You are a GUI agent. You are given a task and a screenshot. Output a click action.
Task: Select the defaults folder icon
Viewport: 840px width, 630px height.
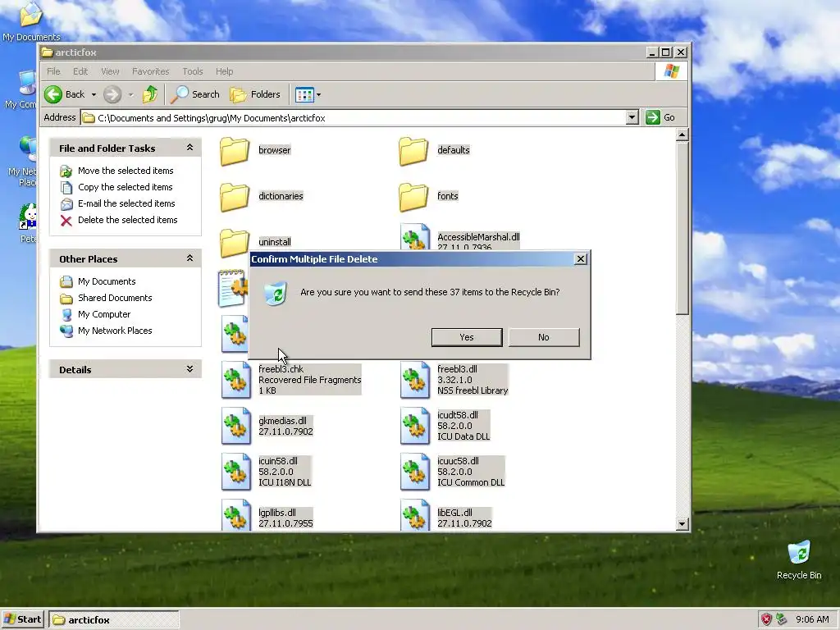pyautogui.click(x=413, y=151)
